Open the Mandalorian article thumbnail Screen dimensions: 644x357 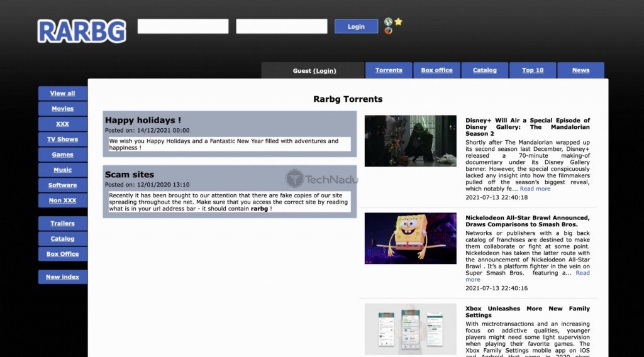[x=410, y=141]
